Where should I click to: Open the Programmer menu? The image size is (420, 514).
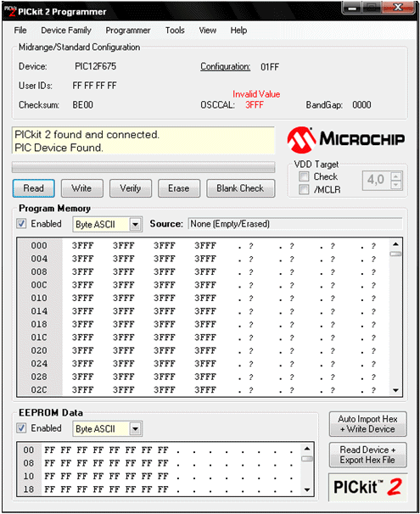coord(128,31)
